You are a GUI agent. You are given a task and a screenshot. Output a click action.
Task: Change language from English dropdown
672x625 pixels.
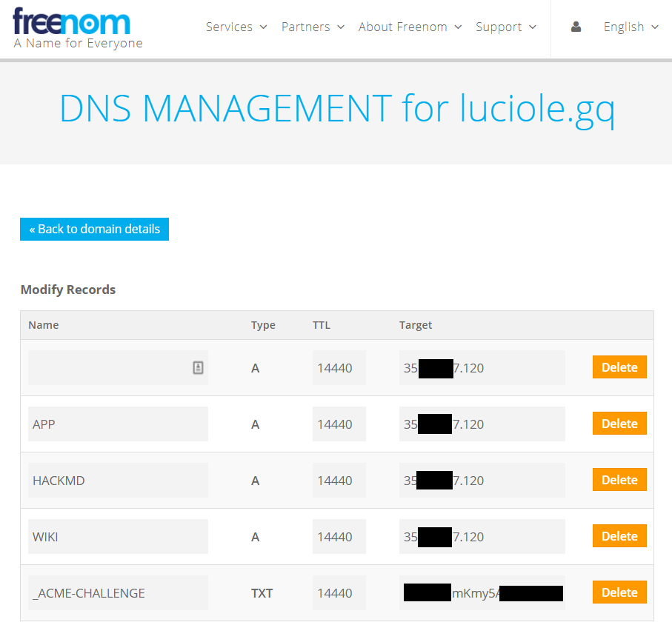point(631,27)
